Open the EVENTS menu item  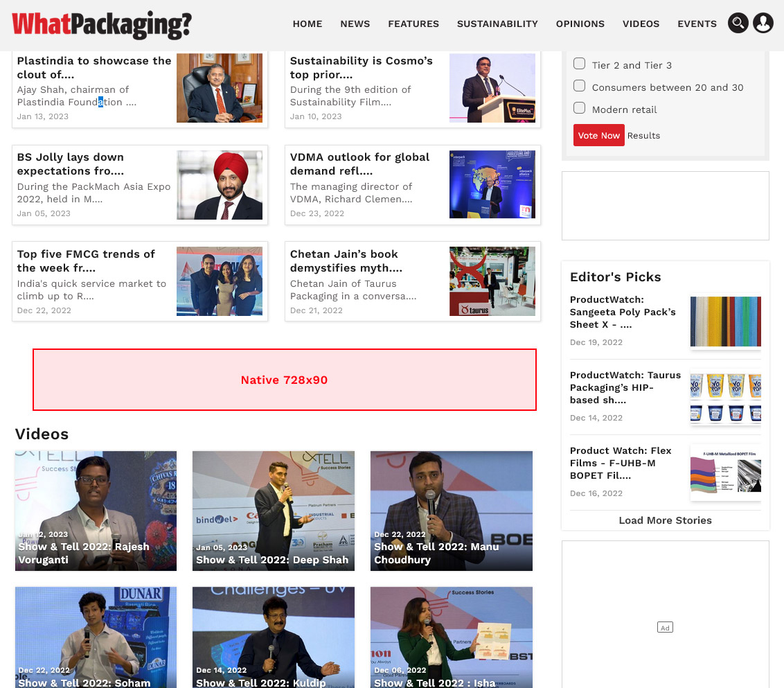697,24
